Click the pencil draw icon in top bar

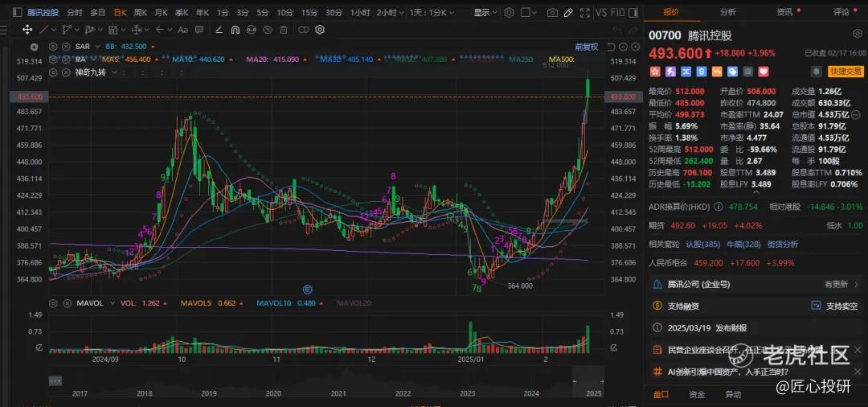pyautogui.click(x=568, y=12)
